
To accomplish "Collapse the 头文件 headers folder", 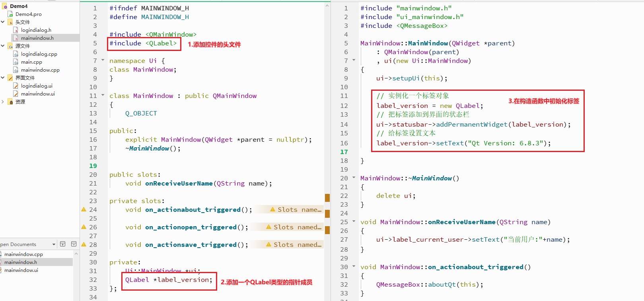I will pos(3,22).
